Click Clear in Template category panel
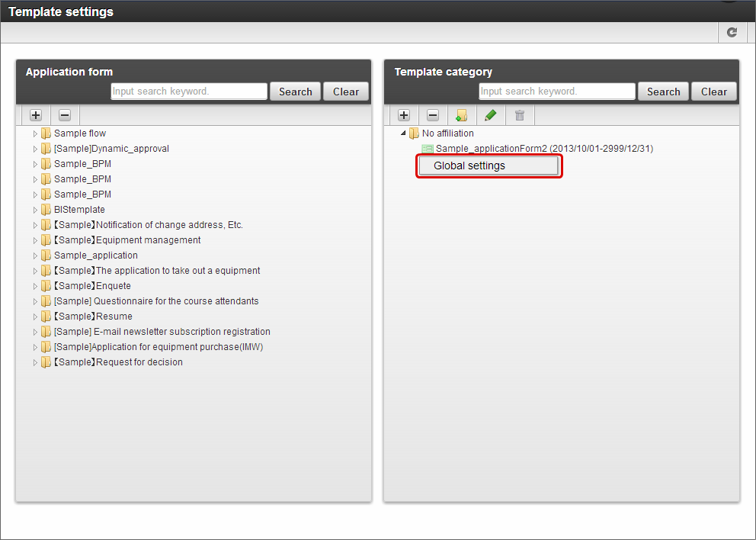This screenshot has width=756, height=540. 713,92
